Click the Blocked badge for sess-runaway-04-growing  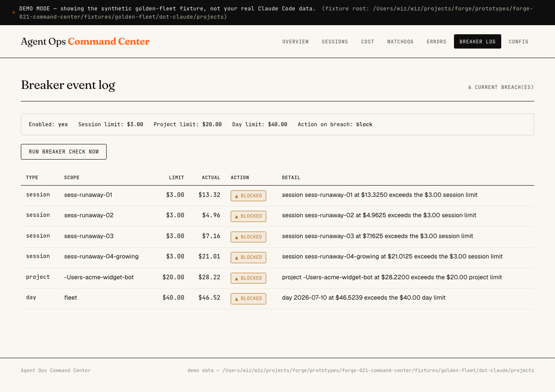(248, 258)
